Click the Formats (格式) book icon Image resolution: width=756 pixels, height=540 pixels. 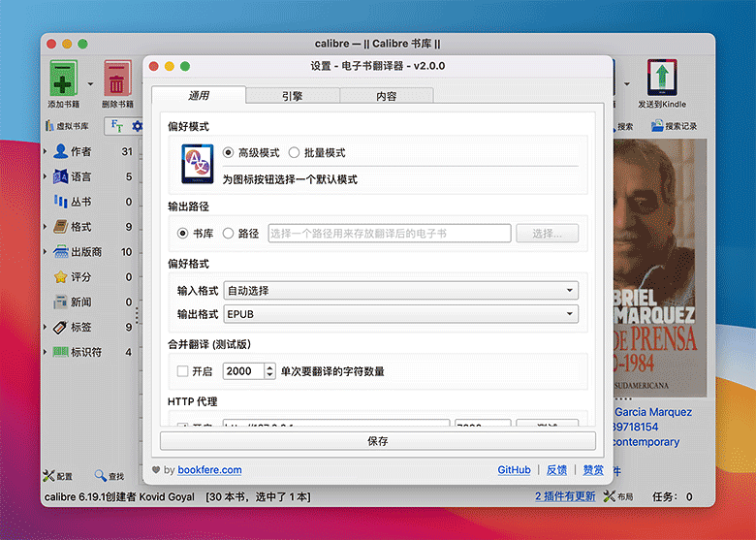pos(61,227)
